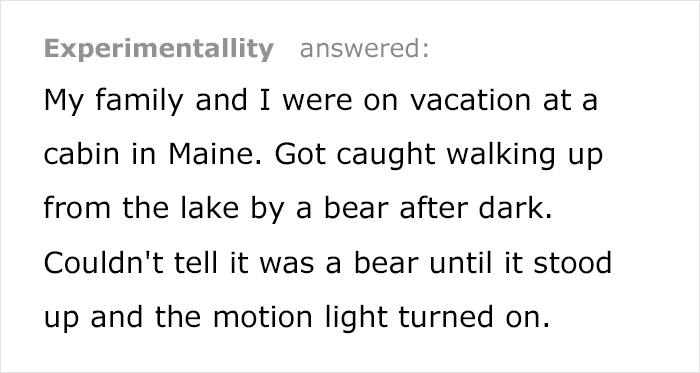Click the word 'cabin' in the answer
The height and width of the screenshot is (373, 700).
[82, 154]
